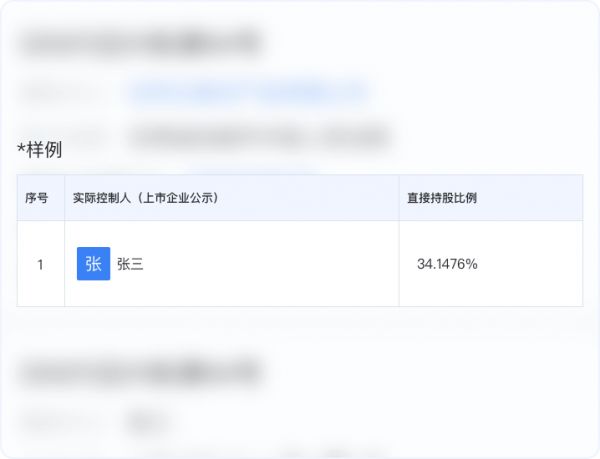The image size is (600, 459).
Task: Click the 实际控制人(上市企业公示) column header
Action: (145, 198)
